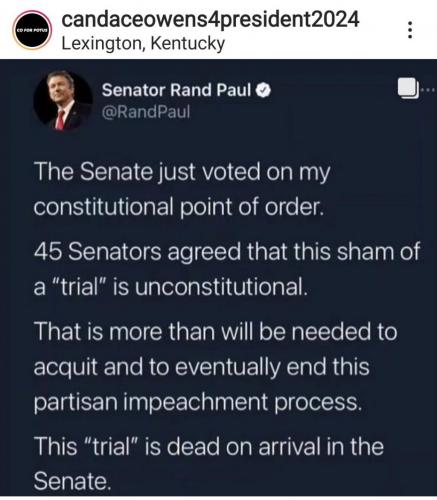The image size is (437, 500).
Task: Click the word "agreed" in the tweet
Action: (204, 253)
